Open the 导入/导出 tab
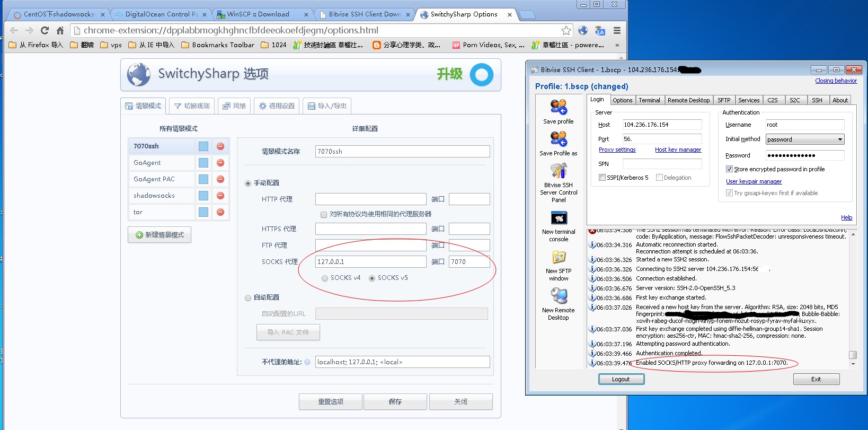The image size is (868, 430). 327,106
